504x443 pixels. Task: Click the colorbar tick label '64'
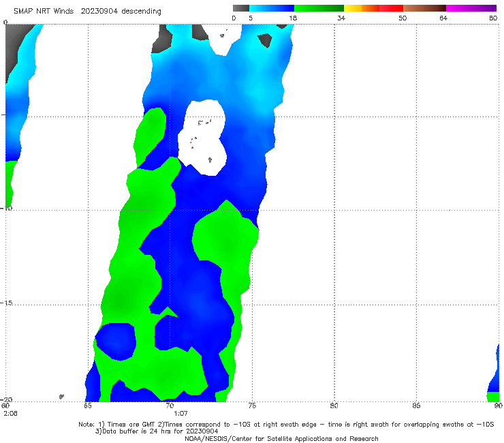[443, 18]
